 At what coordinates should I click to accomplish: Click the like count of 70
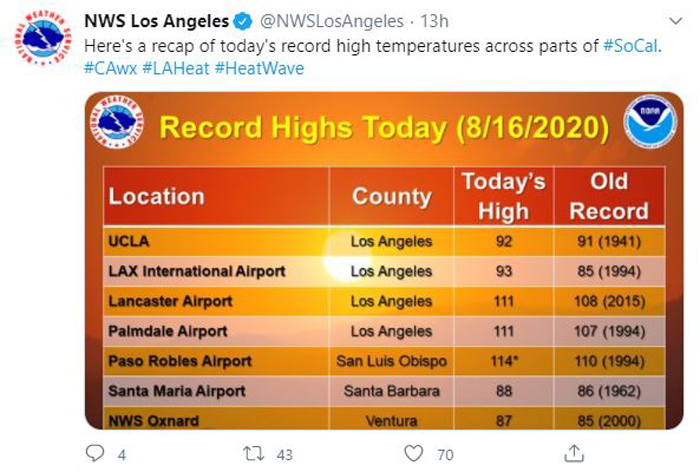(445, 455)
